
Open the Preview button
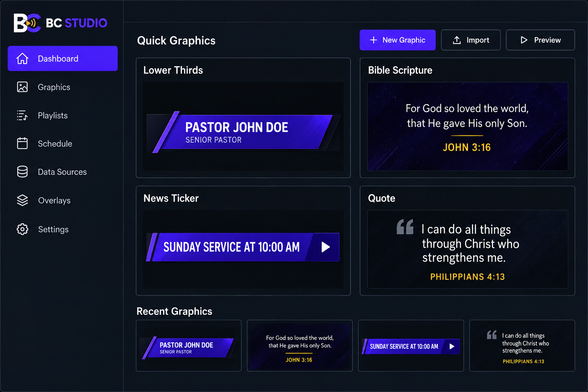click(x=540, y=40)
